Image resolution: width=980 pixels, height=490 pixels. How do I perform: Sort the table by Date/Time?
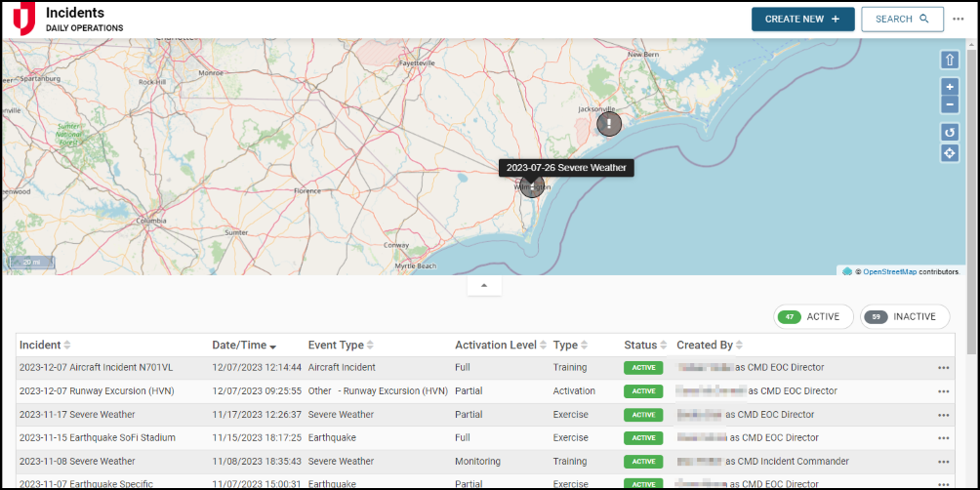[x=244, y=346]
